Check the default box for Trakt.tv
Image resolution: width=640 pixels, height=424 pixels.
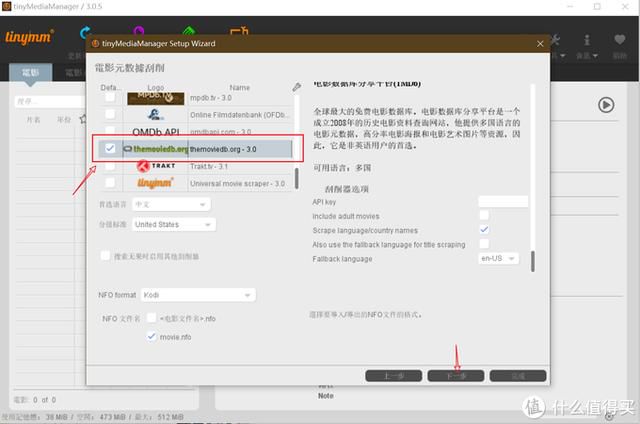pos(110,166)
